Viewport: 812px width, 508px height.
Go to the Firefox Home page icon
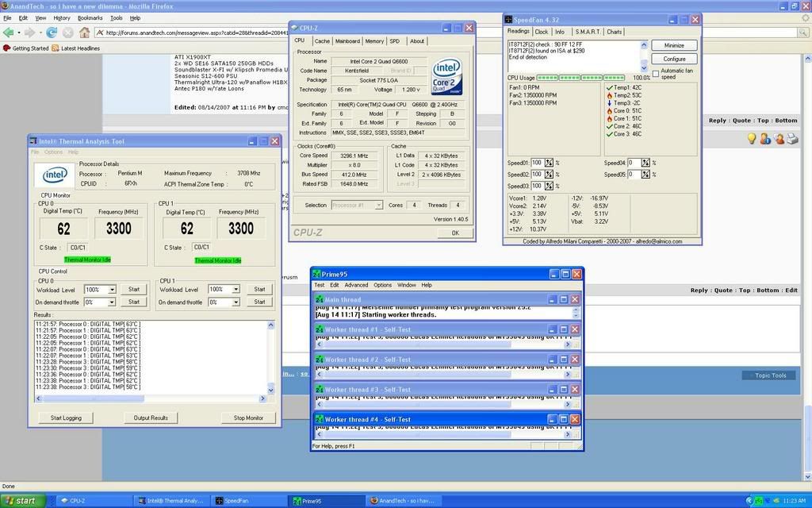click(x=84, y=33)
